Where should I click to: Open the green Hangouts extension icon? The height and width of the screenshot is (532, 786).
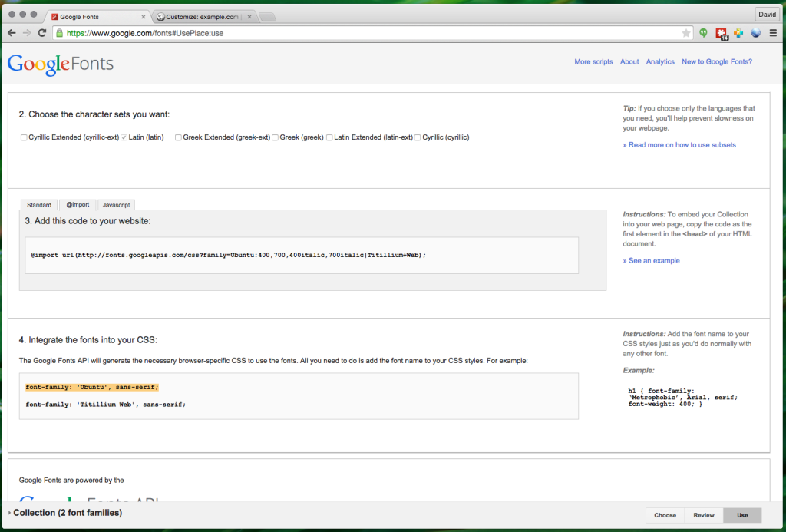tap(704, 33)
